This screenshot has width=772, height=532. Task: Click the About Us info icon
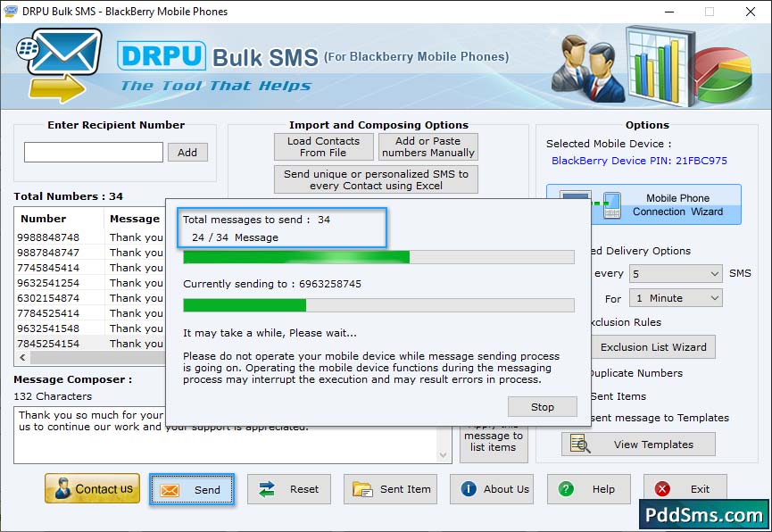(x=469, y=488)
